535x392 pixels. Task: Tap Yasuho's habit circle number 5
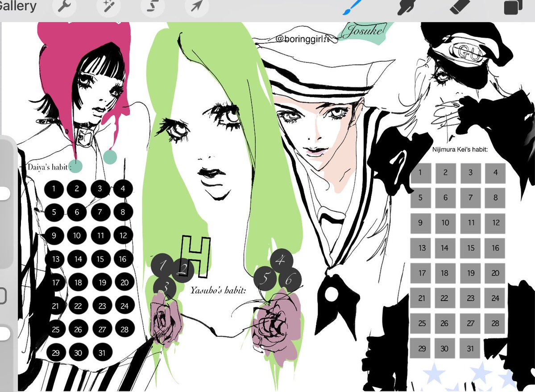(265, 278)
